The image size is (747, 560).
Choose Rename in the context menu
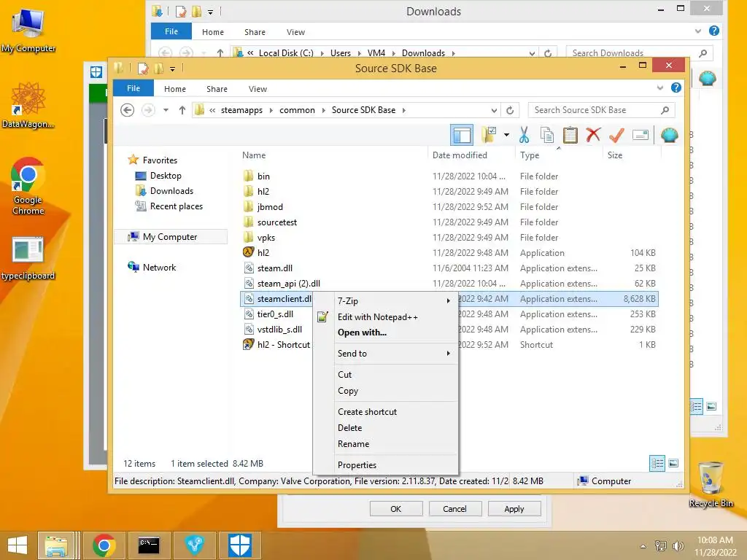386,444
